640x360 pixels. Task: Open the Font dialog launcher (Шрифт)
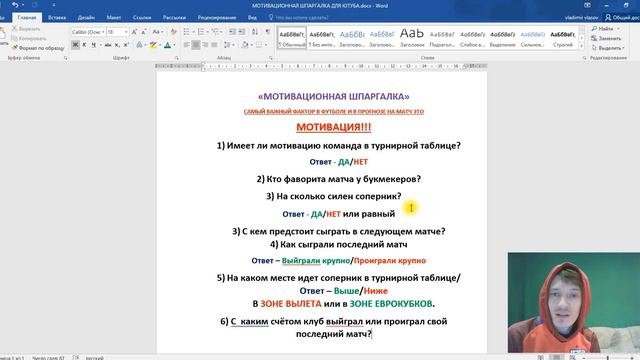tap(176, 58)
